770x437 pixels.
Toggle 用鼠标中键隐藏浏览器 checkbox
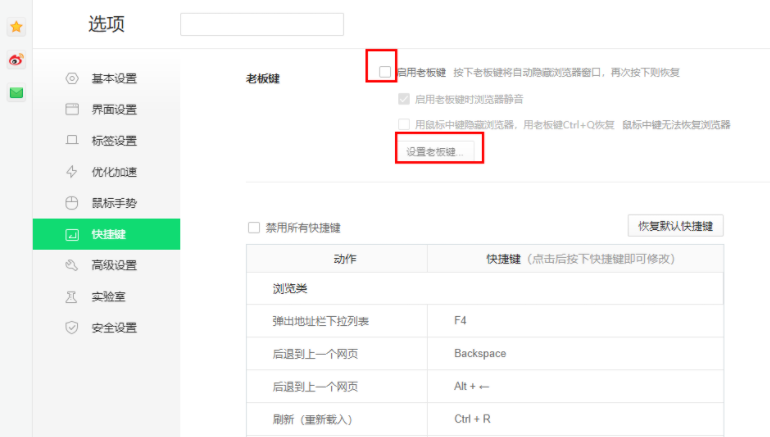point(404,124)
